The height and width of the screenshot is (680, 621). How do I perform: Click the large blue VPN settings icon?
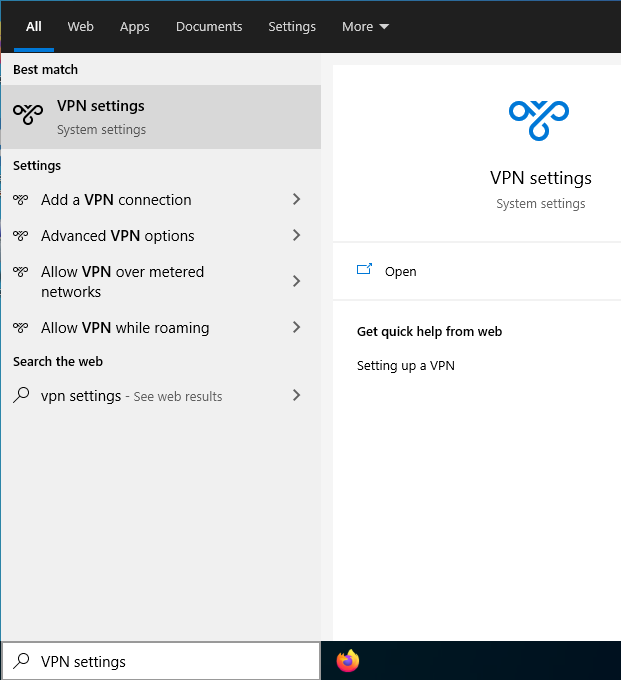click(539, 121)
